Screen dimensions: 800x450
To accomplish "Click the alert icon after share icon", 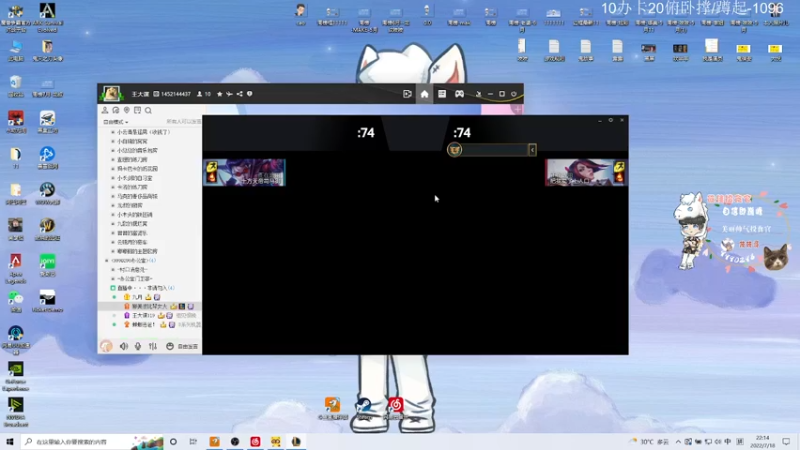I will tap(249, 94).
